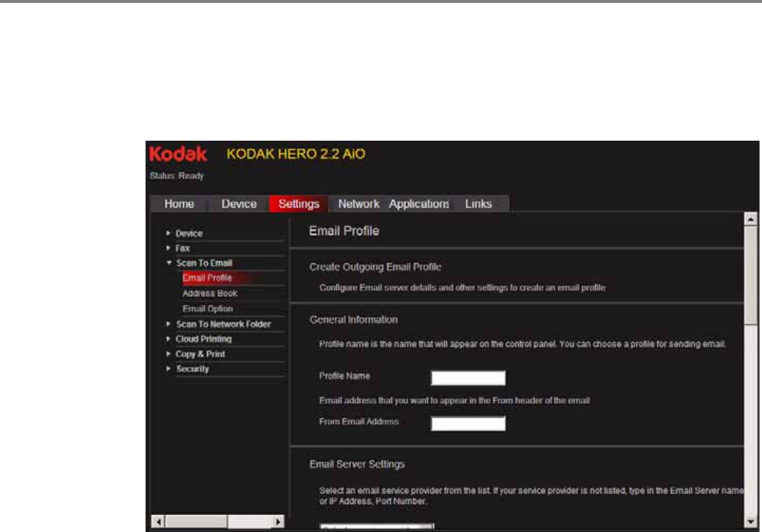Click the vertical scrollbar thumb
This screenshot has height=532, width=762.
coord(751,275)
